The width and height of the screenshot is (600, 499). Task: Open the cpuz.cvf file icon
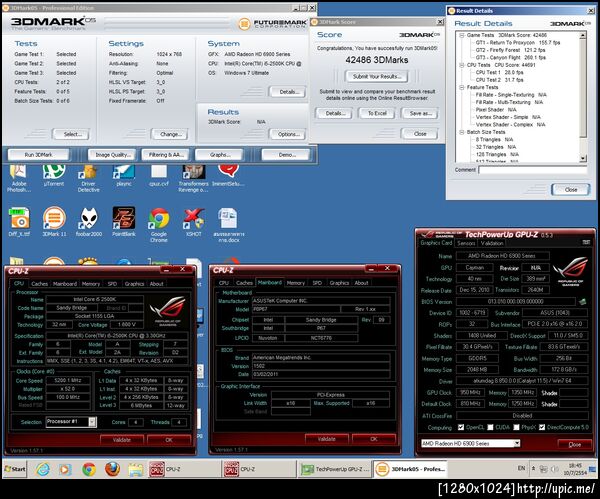tap(158, 176)
